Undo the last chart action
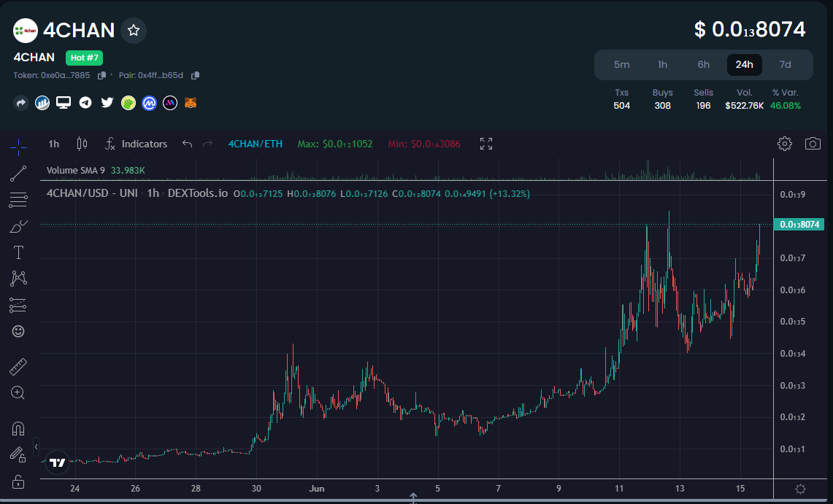Image resolution: width=833 pixels, height=504 pixels. [x=187, y=144]
